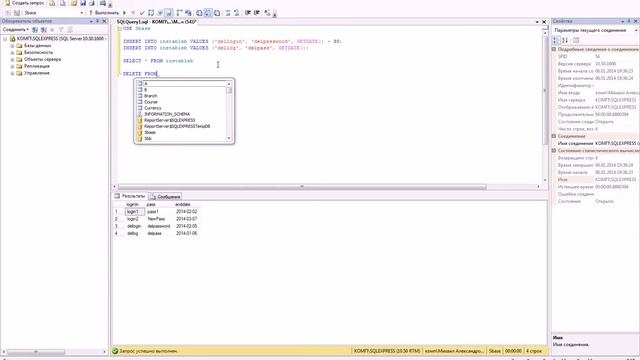Screen dimensions: 640x360
Task: Collapse the KOMП\SQLEXPRESS server node
Action: pos(5,39)
